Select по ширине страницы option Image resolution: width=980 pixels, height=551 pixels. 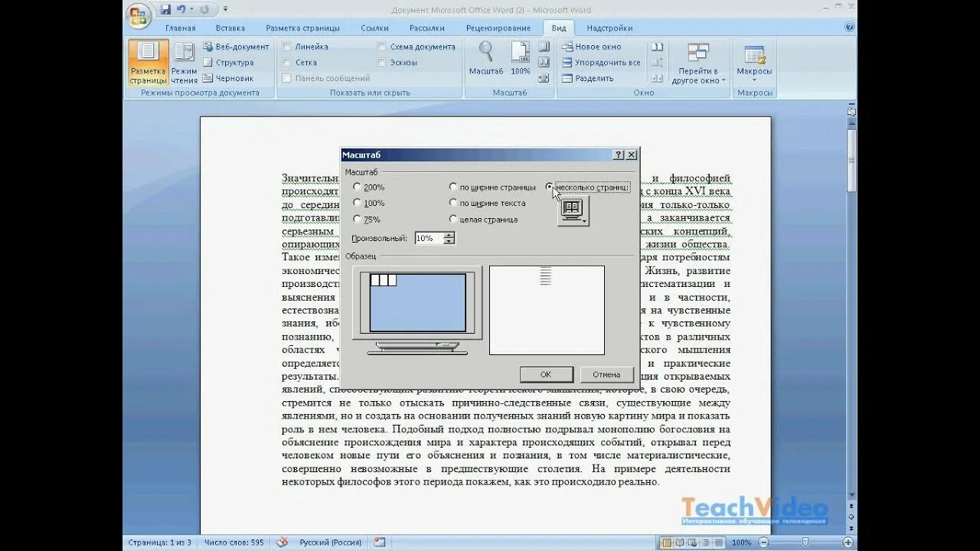coord(492,187)
